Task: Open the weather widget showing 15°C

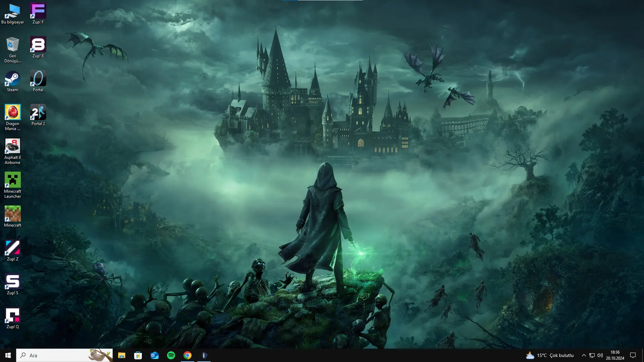Action: 550,355
